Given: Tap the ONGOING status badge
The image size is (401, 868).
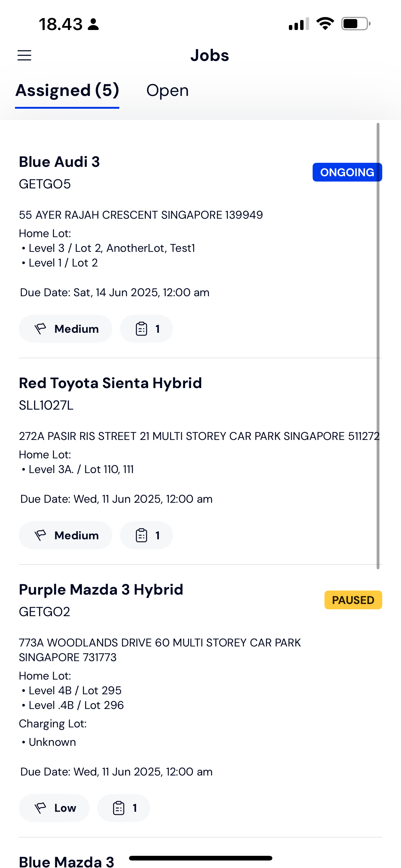Looking at the screenshot, I should (347, 172).
